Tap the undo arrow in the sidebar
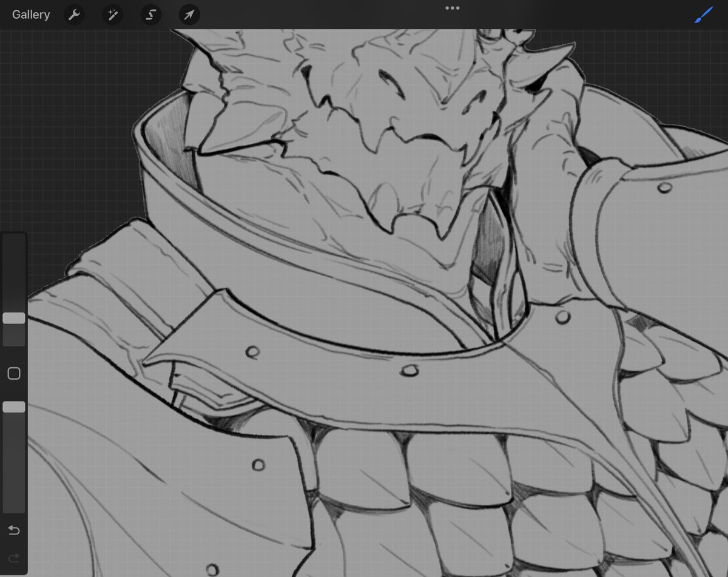The height and width of the screenshot is (577, 728). tap(14, 530)
